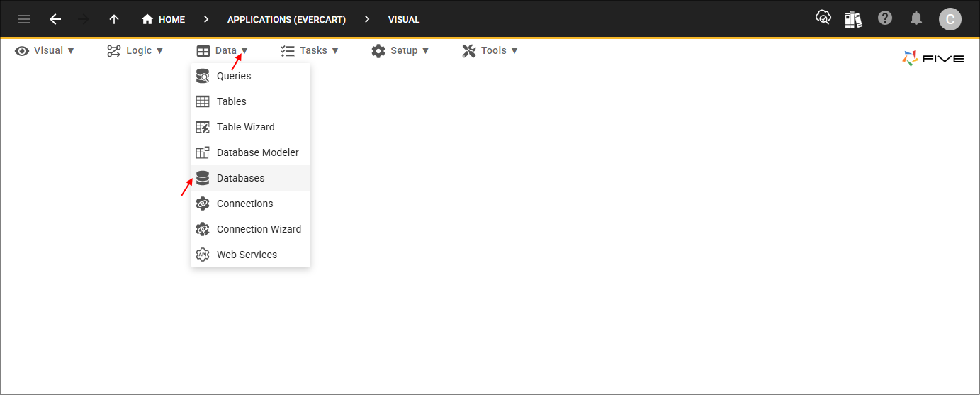Click the Connections link gear icon
This screenshot has height=395, width=980.
pos(203,204)
